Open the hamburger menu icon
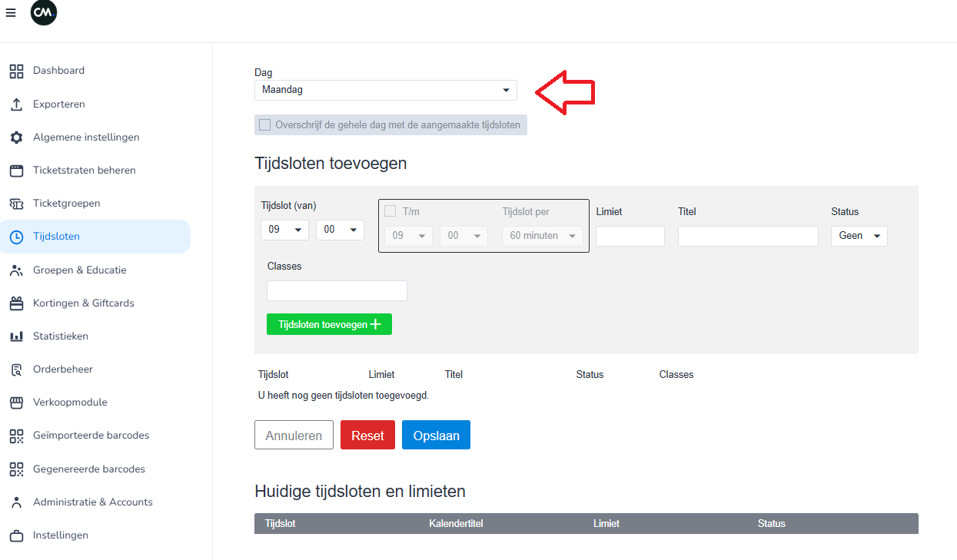 click(x=11, y=13)
